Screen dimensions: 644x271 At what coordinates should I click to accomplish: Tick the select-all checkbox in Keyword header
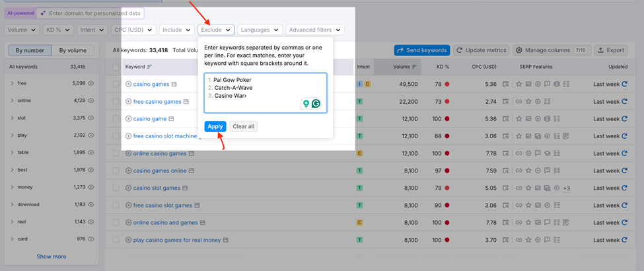point(116,67)
